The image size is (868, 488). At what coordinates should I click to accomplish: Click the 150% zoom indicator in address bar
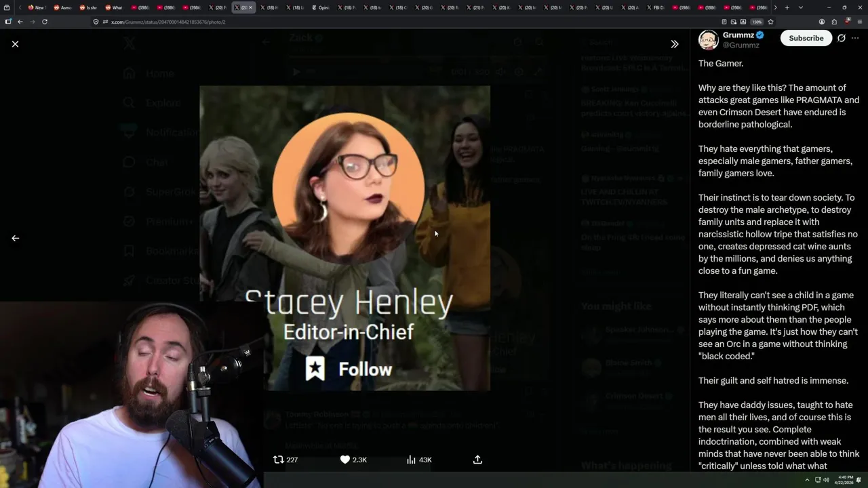(757, 22)
